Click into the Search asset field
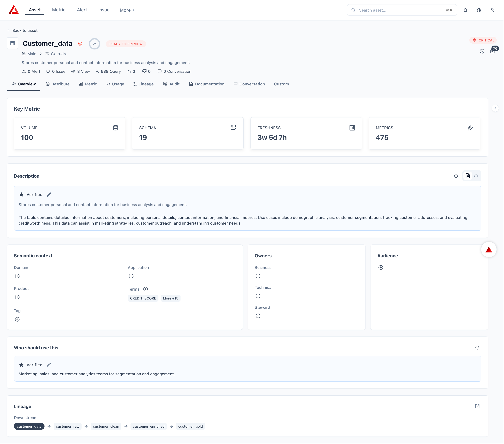 (402, 10)
